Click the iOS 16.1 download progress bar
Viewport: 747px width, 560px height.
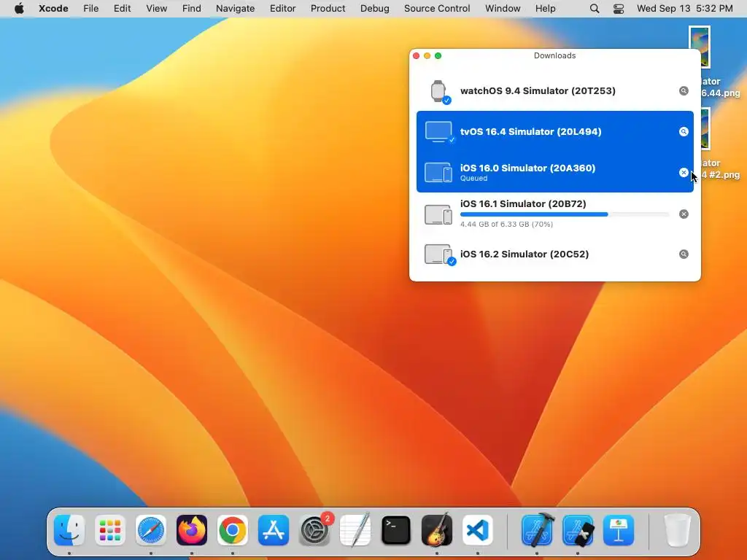[x=565, y=214]
